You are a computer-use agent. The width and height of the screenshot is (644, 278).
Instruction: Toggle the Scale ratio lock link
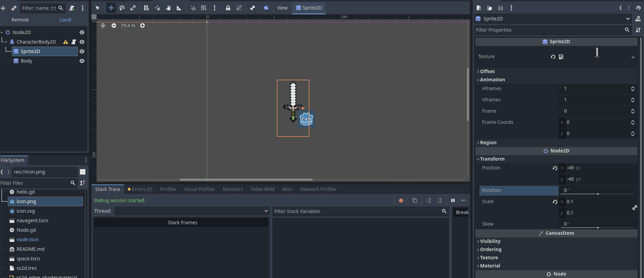pos(635,207)
